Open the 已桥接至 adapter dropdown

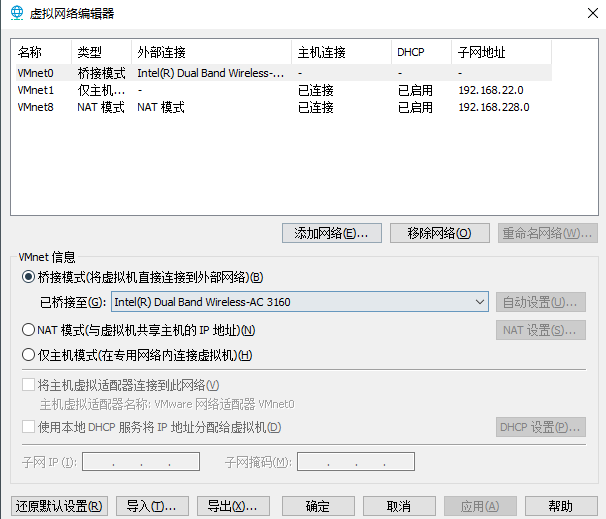point(300,302)
